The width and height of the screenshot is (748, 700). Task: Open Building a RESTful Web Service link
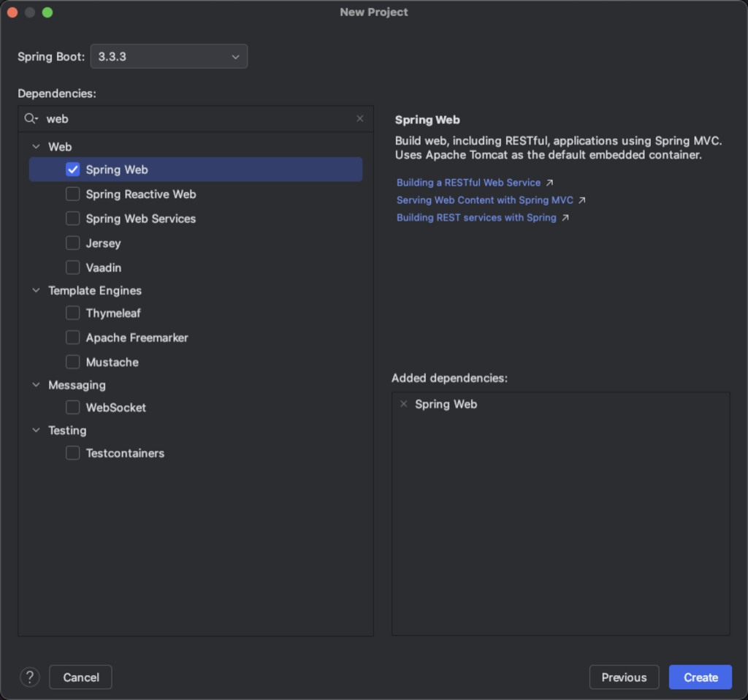[468, 183]
